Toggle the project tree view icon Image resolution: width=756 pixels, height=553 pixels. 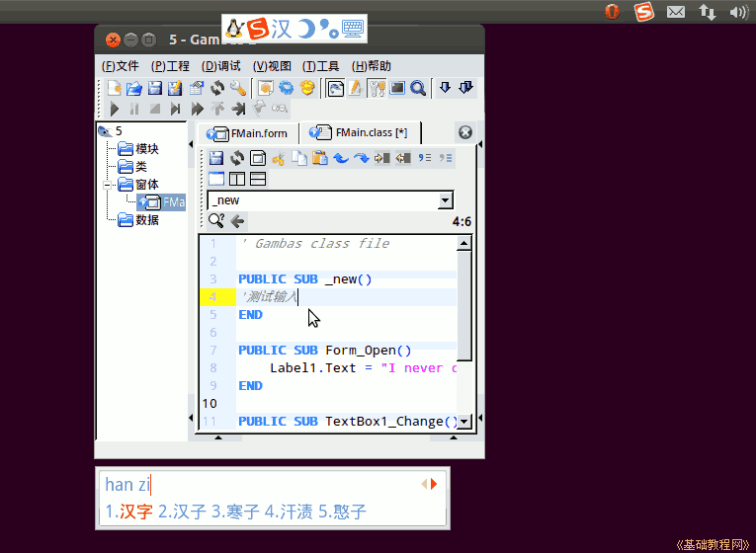tap(335, 88)
